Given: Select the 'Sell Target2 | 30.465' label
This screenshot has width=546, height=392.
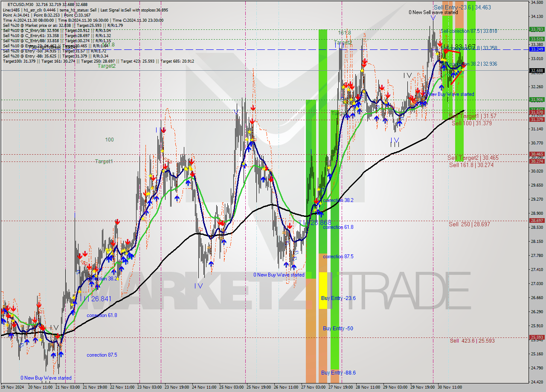Looking at the screenshot, I should (473, 158).
